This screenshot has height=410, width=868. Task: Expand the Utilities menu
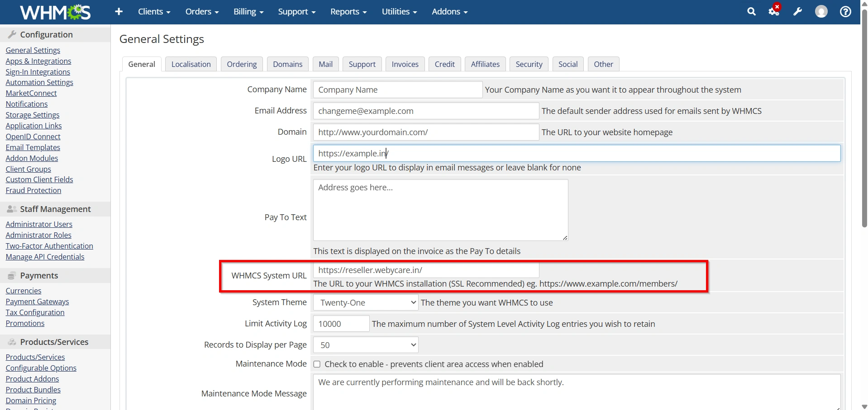click(399, 12)
